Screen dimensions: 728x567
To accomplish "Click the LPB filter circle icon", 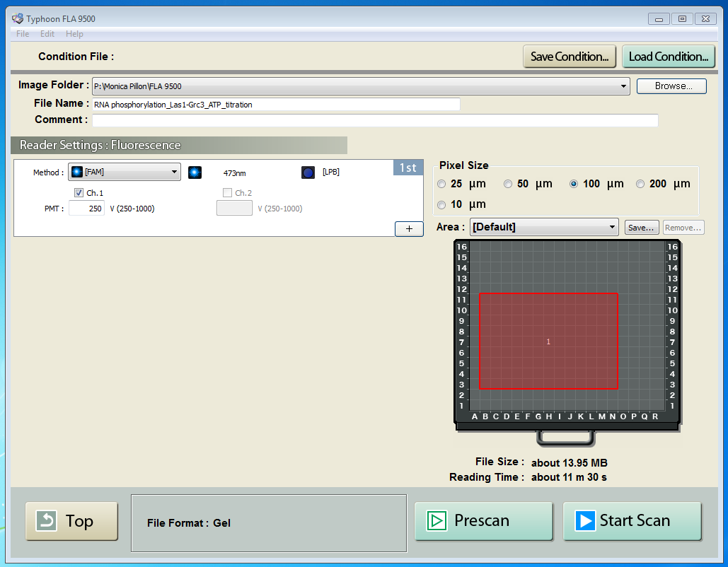I will click(308, 173).
